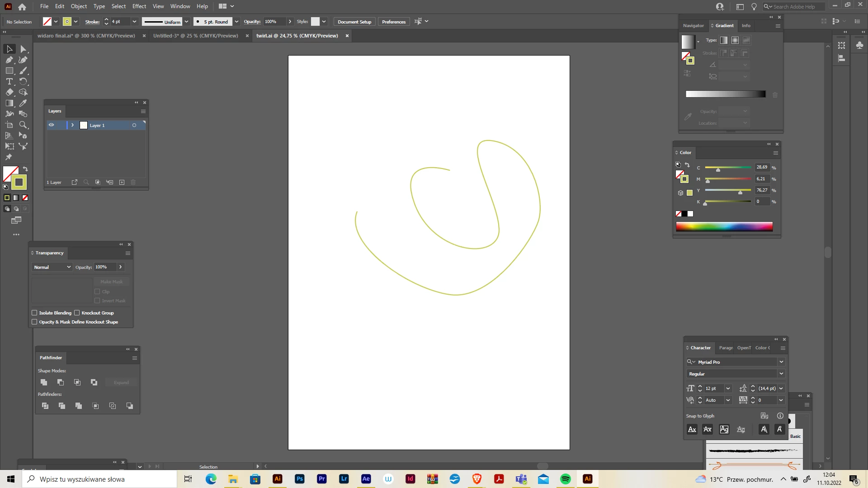Select the Pen tool
This screenshot has width=868, height=488.
tap(9, 60)
